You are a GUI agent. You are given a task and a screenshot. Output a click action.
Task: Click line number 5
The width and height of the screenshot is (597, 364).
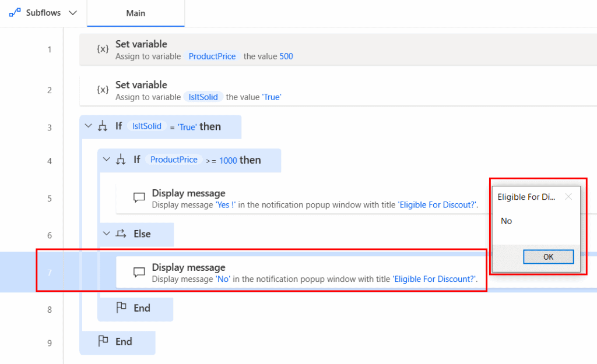(50, 199)
